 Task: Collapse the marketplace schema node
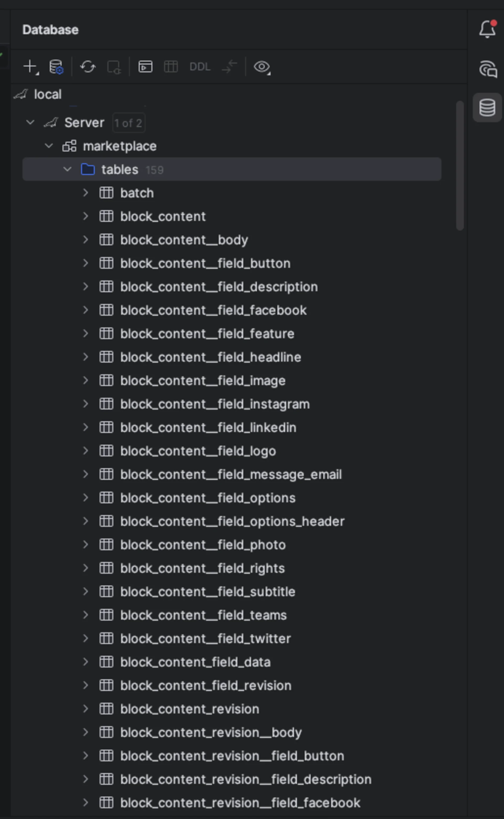tap(49, 146)
